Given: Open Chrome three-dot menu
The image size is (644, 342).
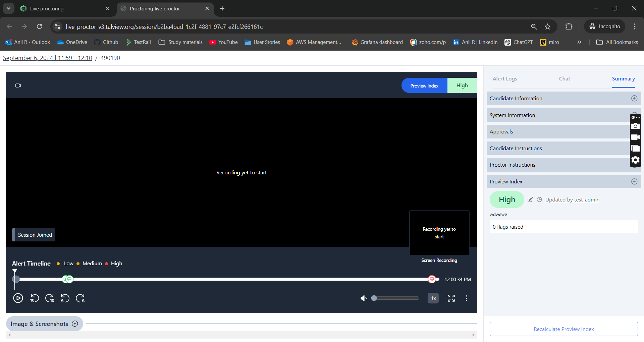Looking at the screenshot, I should [635, 26].
